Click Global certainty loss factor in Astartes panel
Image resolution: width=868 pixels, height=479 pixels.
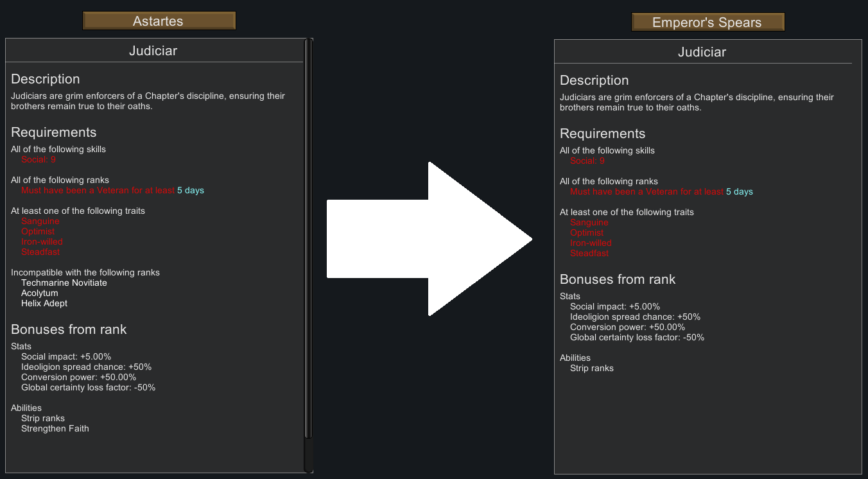tap(89, 387)
